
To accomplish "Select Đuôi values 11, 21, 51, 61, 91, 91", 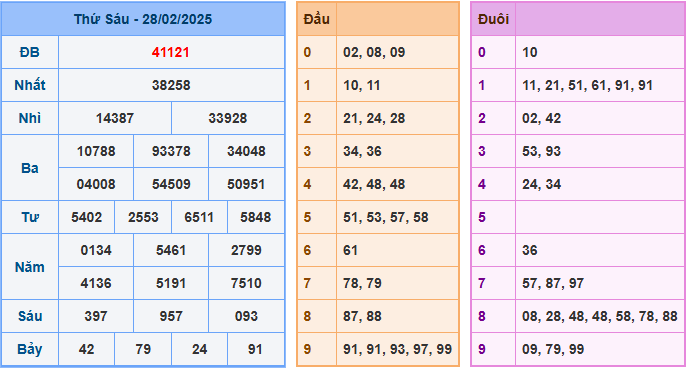I will [x=588, y=85].
